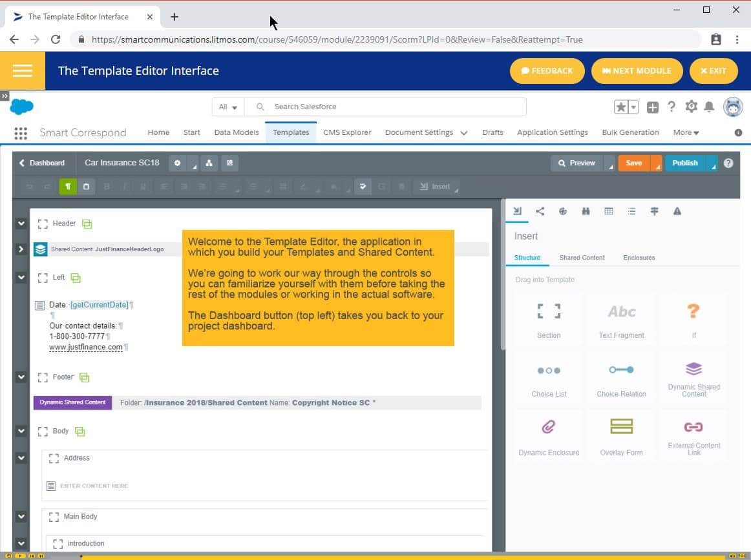Click the green icon next to Left
The width and height of the screenshot is (751, 560).
[76, 278]
